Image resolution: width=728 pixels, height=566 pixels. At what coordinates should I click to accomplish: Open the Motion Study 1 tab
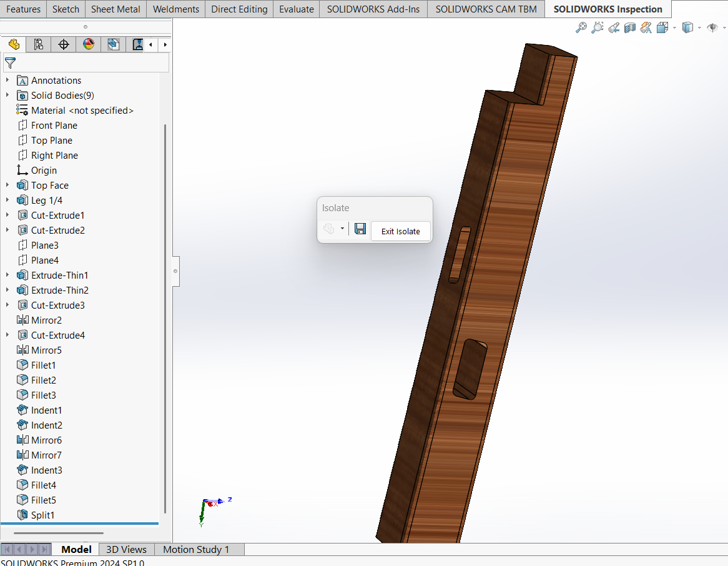click(x=196, y=549)
